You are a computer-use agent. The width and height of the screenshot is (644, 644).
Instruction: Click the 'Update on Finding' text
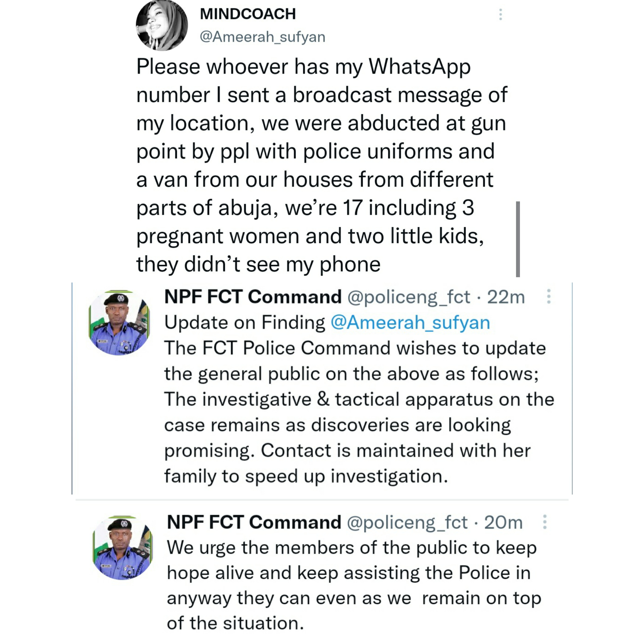point(245,323)
